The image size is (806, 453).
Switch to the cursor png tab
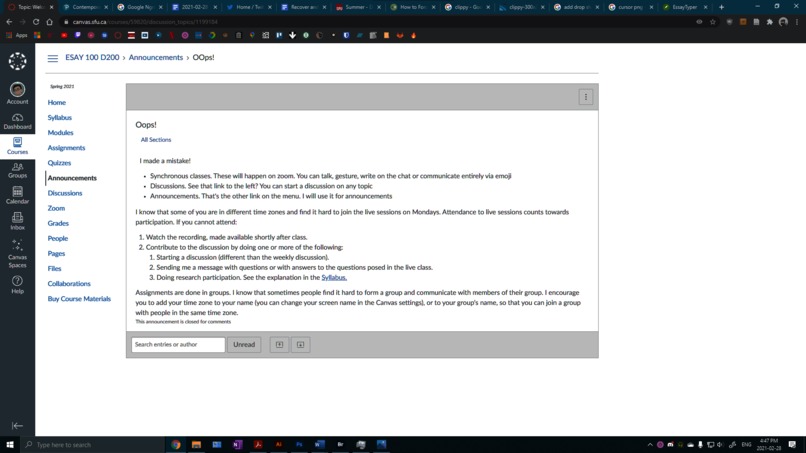coord(631,7)
